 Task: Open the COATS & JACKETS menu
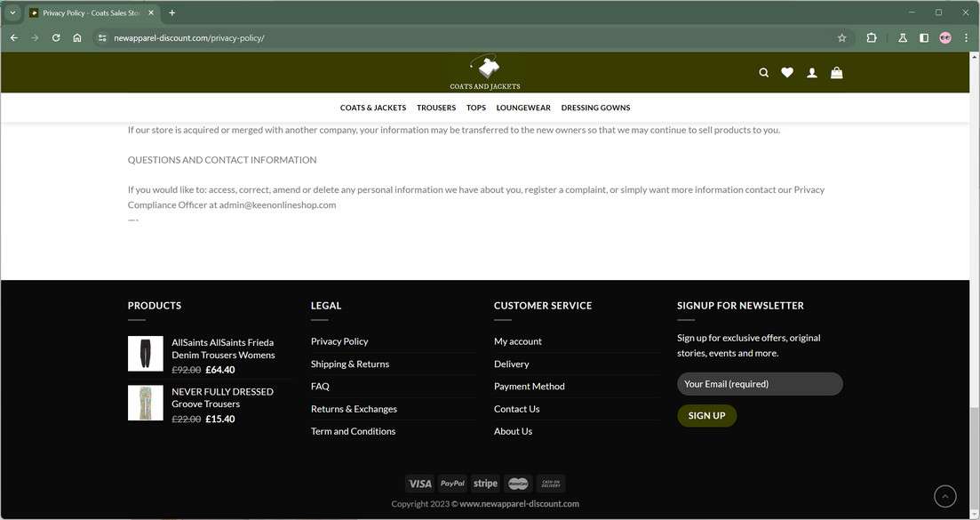tap(372, 108)
